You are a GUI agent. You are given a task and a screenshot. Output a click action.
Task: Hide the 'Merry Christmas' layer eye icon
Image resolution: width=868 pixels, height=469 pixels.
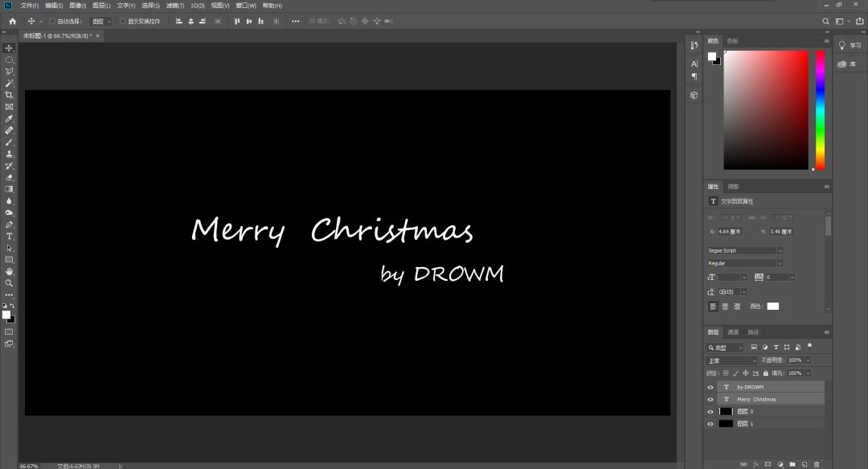[x=710, y=399]
